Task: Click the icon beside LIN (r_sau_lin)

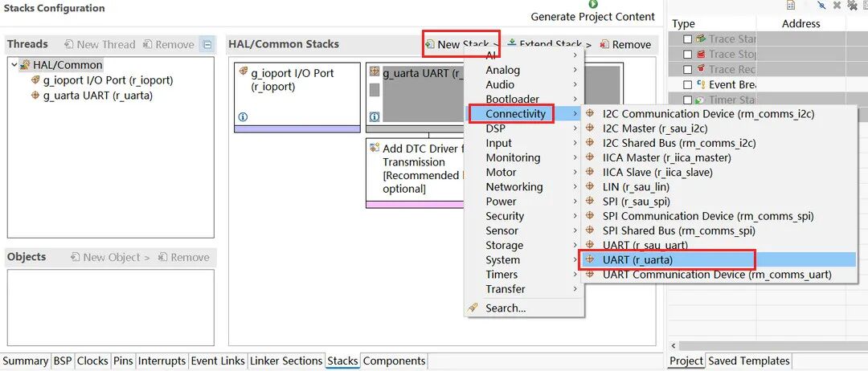Action: 590,187
